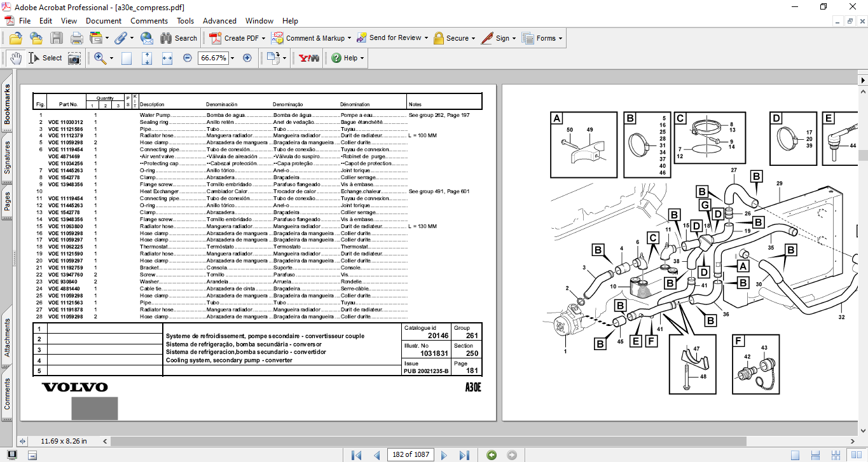Viewport: 868px width, 462px height.
Task: Switch to single page layout
Action: coord(795,455)
